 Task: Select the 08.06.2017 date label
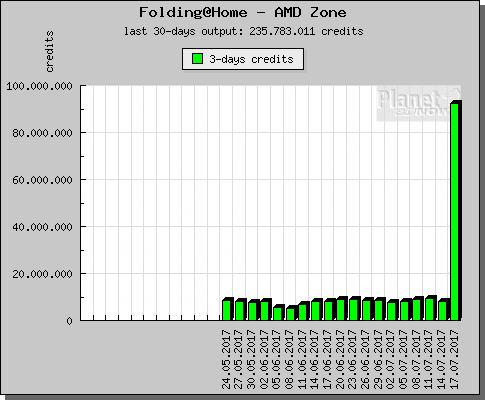pos(290,359)
